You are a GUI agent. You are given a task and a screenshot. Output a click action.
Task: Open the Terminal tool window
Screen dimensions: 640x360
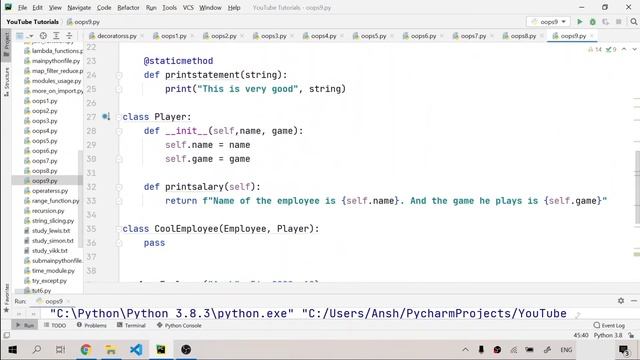pos(131,325)
